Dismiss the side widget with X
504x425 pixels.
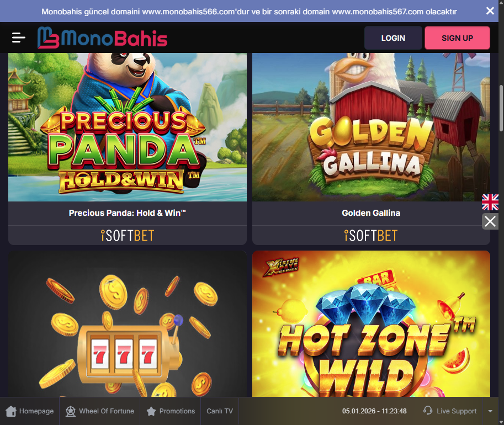pos(490,221)
